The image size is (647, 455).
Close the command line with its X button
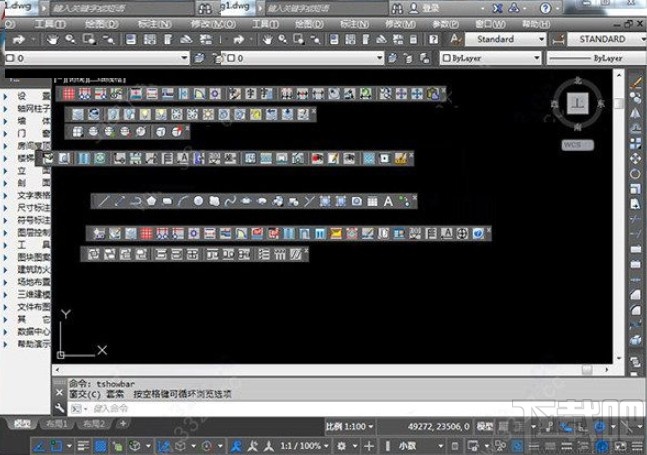click(59, 393)
